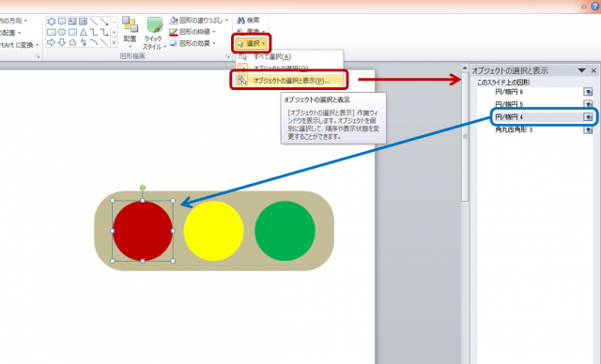Toggle visibility of 円/楕円 6
This screenshot has width=601, height=364.
(x=588, y=92)
